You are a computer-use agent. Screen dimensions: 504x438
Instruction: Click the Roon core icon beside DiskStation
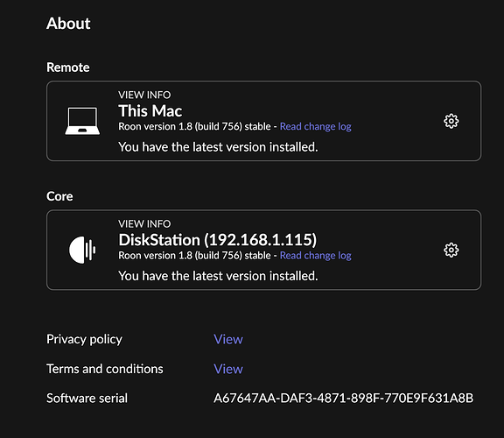pyautogui.click(x=82, y=250)
